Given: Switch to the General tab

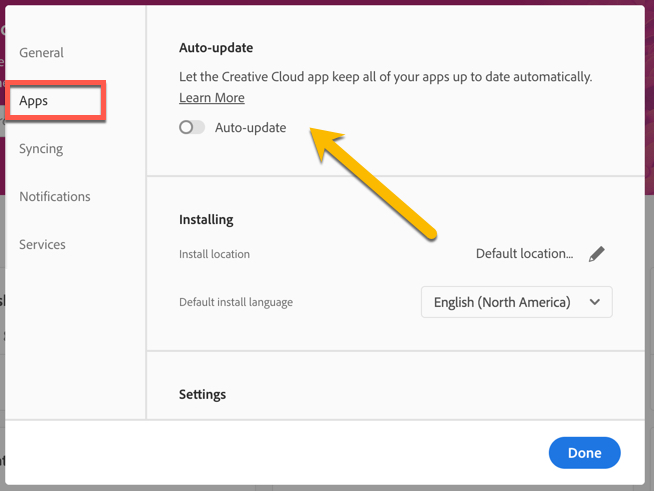Looking at the screenshot, I should click(x=41, y=53).
